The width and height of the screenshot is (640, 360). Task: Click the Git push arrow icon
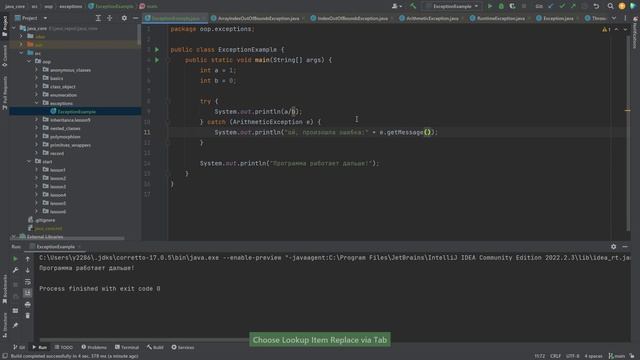tap(573, 6)
